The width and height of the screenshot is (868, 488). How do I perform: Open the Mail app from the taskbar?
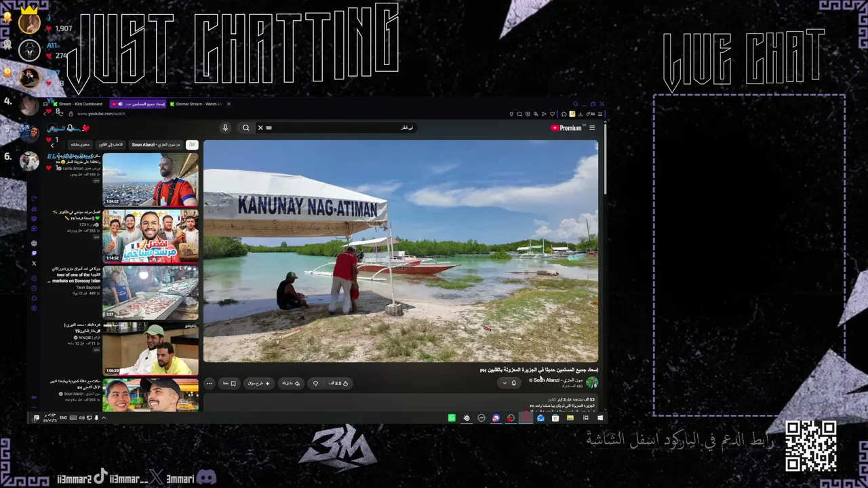pyautogui.click(x=540, y=418)
